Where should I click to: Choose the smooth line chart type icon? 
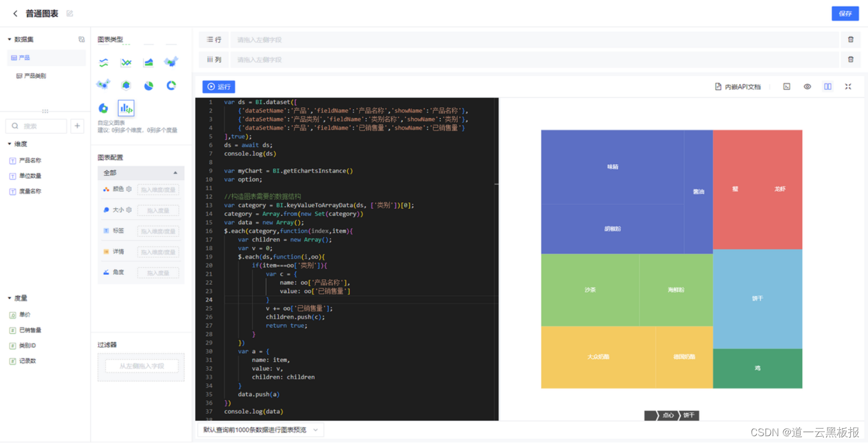103,62
